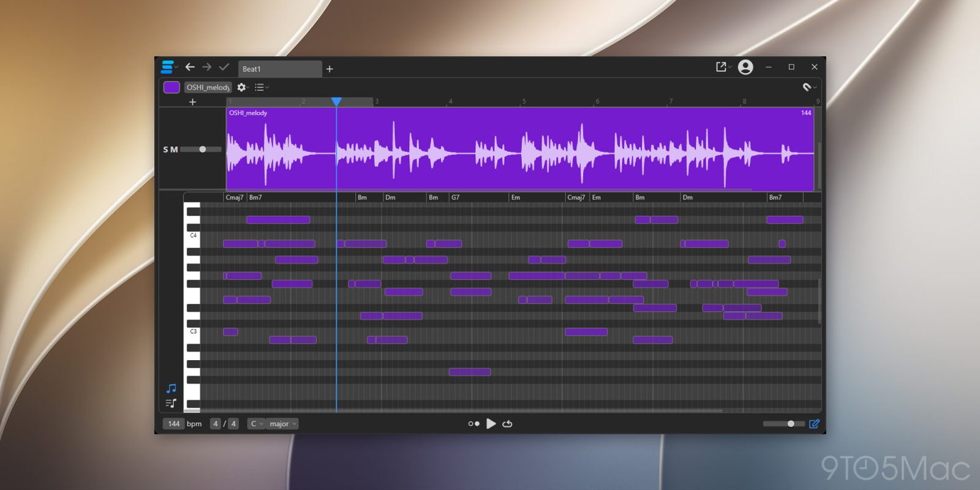Toggle Solo on the OSHI_melody track

click(x=165, y=149)
